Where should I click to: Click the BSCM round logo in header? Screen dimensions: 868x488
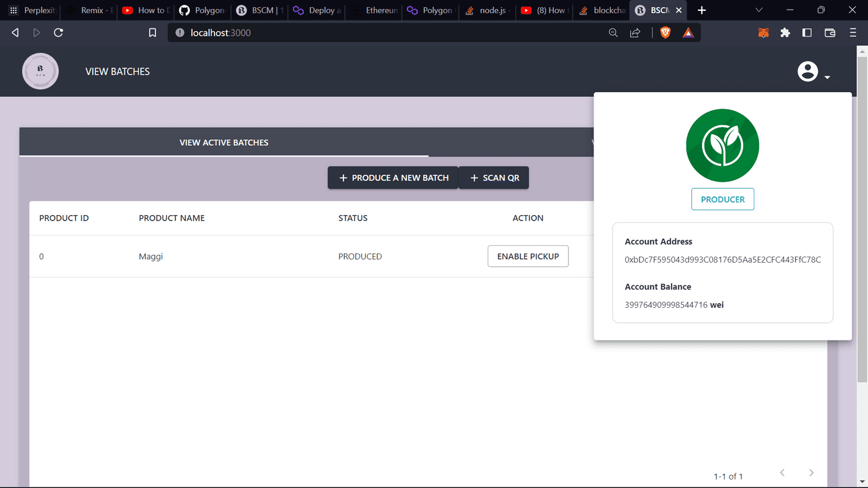click(40, 71)
